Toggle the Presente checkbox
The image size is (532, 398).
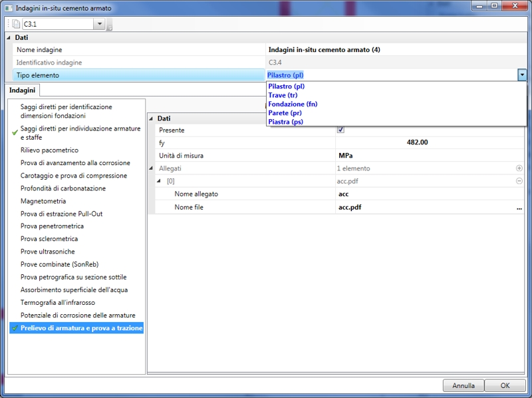[341, 130]
